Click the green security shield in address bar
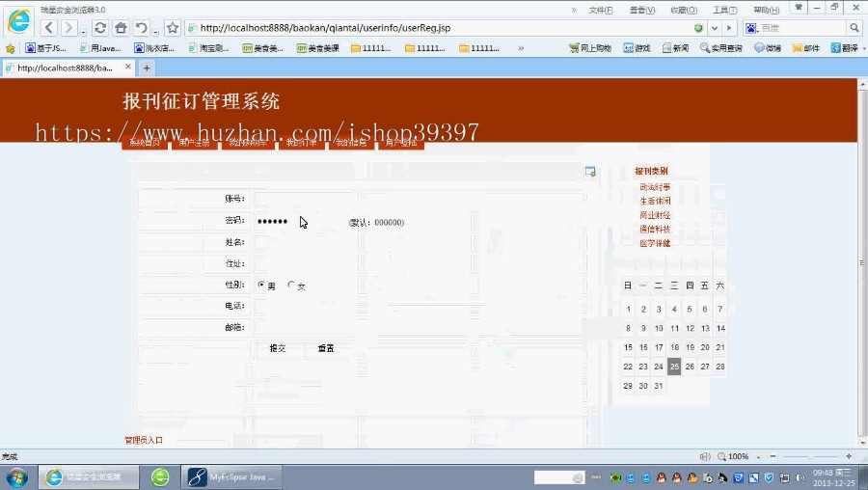 click(698, 28)
